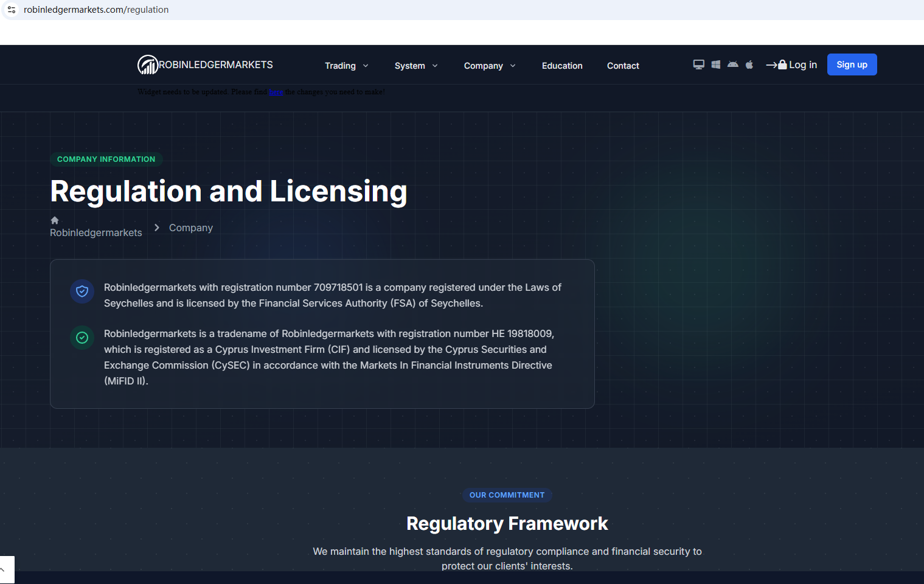Select the Android platform icon
The height and width of the screenshot is (584, 924).
732,64
